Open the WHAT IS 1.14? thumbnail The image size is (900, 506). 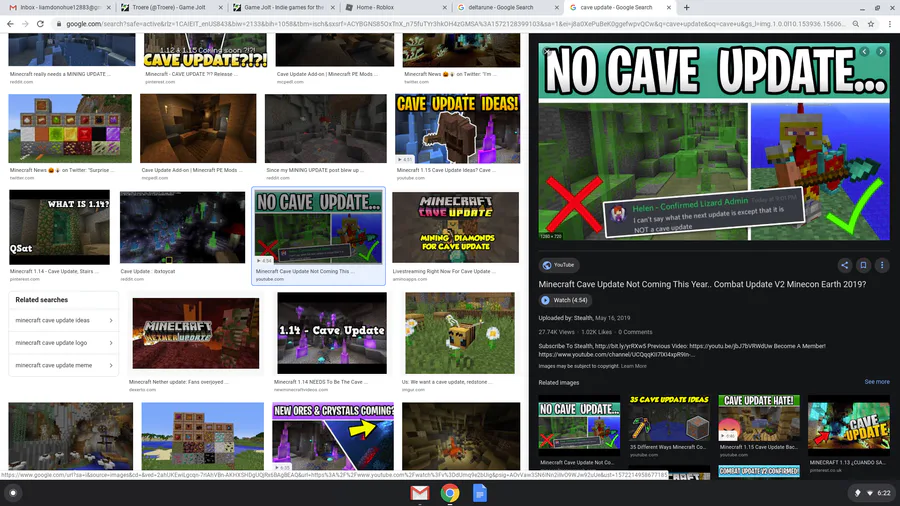tap(59, 227)
